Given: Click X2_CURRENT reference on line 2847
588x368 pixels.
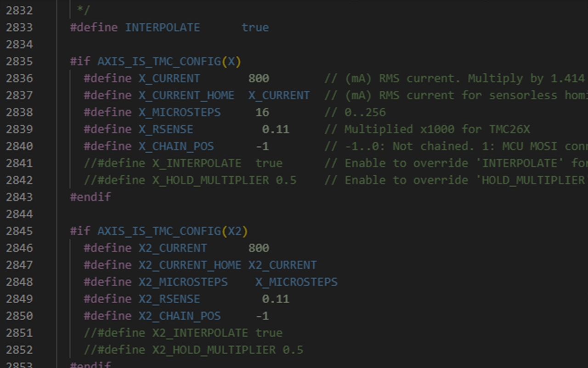Looking at the screenshot, I should (x=283, y=265).
